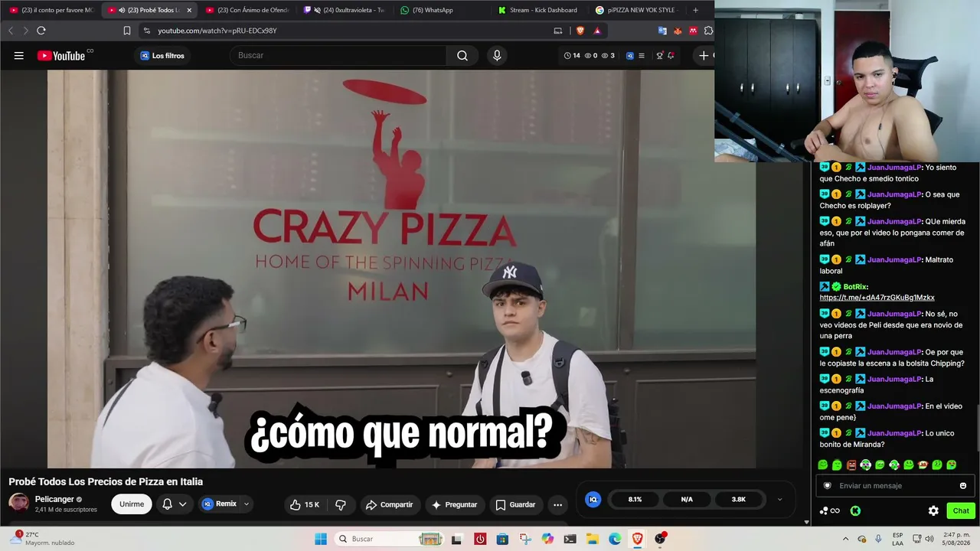Click the Guardar save button
980x551 pixels.
pos(514,504)
